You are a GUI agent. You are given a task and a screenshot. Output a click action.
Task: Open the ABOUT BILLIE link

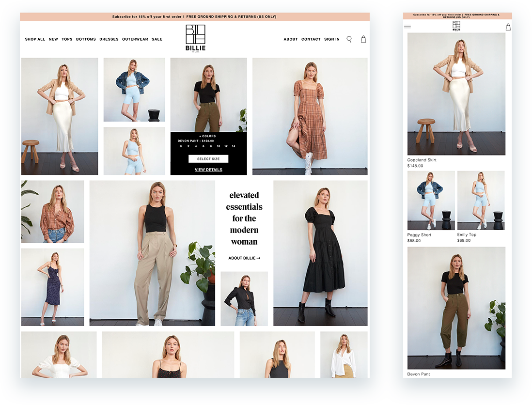pos(244,258)
